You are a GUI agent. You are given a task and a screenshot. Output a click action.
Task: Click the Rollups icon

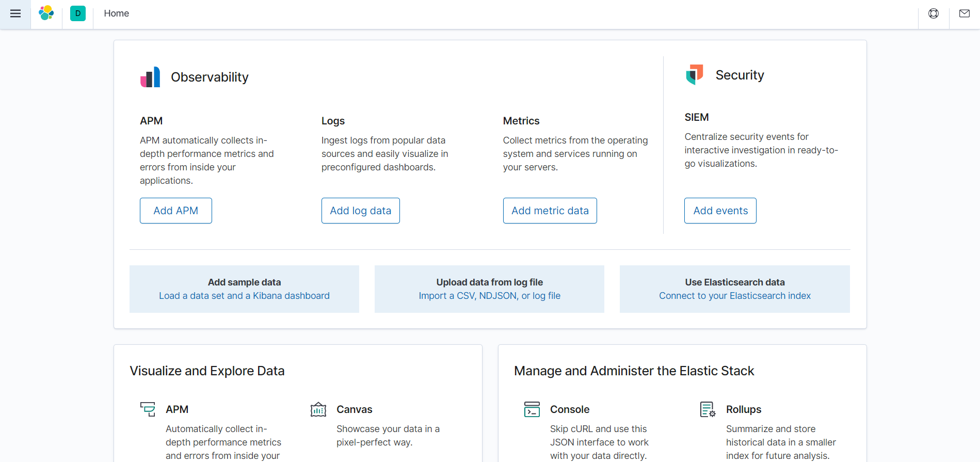708,409
